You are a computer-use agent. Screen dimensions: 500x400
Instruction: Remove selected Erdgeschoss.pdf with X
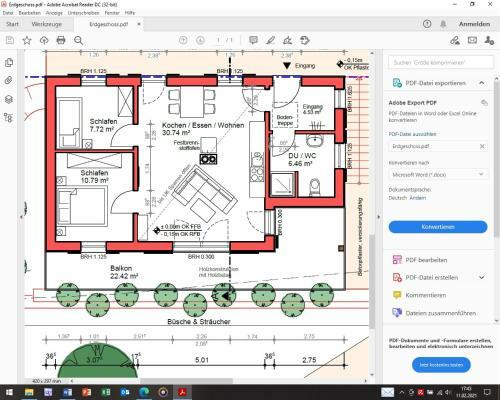pos(482,146)
